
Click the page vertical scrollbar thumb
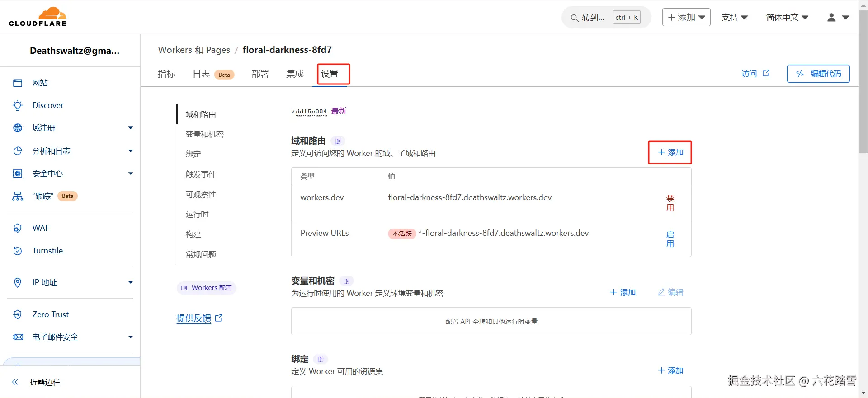(863, 81)
